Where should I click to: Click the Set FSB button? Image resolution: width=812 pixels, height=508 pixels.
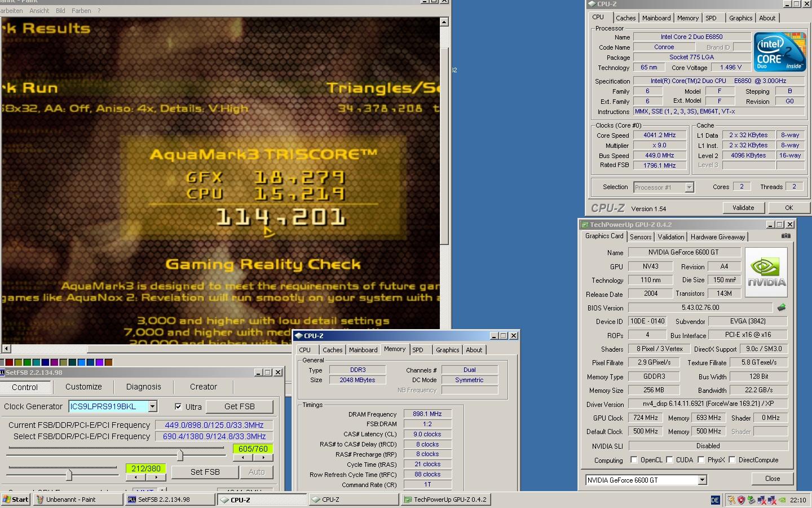205,472
